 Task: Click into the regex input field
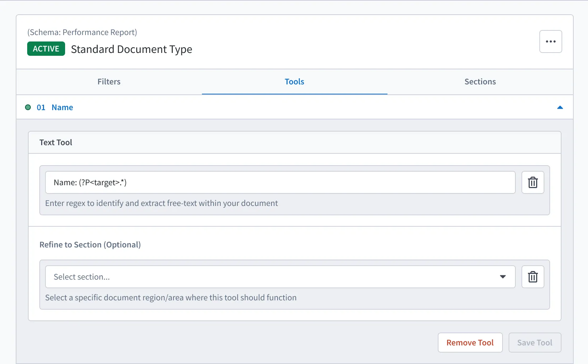coord(280,182)
